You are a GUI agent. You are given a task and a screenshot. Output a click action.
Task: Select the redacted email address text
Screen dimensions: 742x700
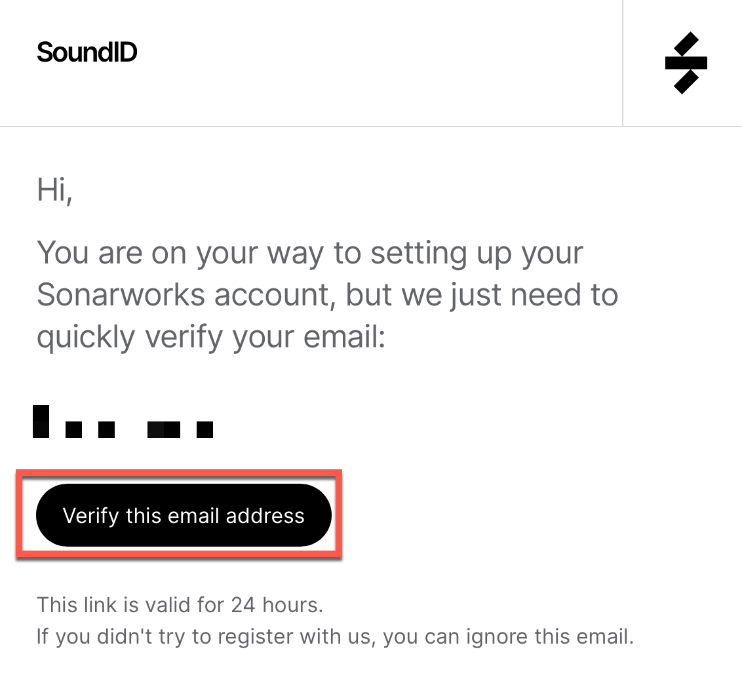pyautogui.click(x=123, y=421)
